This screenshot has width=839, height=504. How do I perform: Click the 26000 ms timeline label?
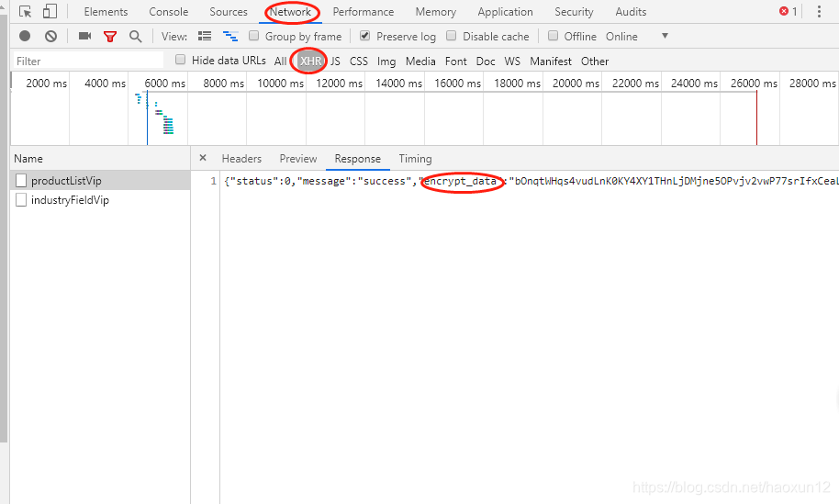pyautogui.click(x=754, y=84)
